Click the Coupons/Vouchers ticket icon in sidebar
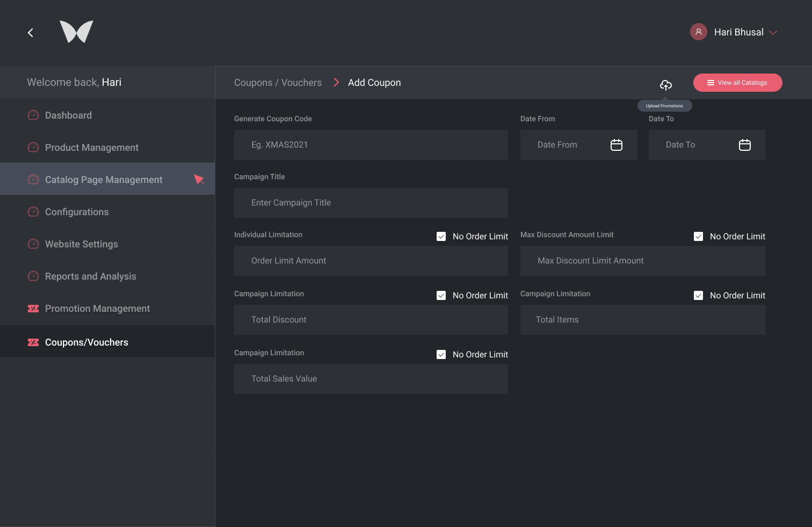This screenshot has height=527, width=812. pyautogui.click(x=33, y=342)
